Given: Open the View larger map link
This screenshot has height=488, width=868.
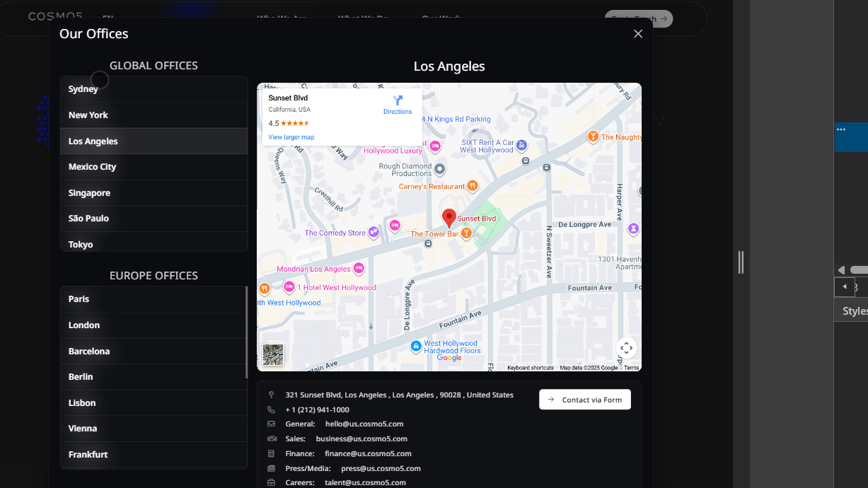Looking at the screenshot, I should click(x=291, y=137).
